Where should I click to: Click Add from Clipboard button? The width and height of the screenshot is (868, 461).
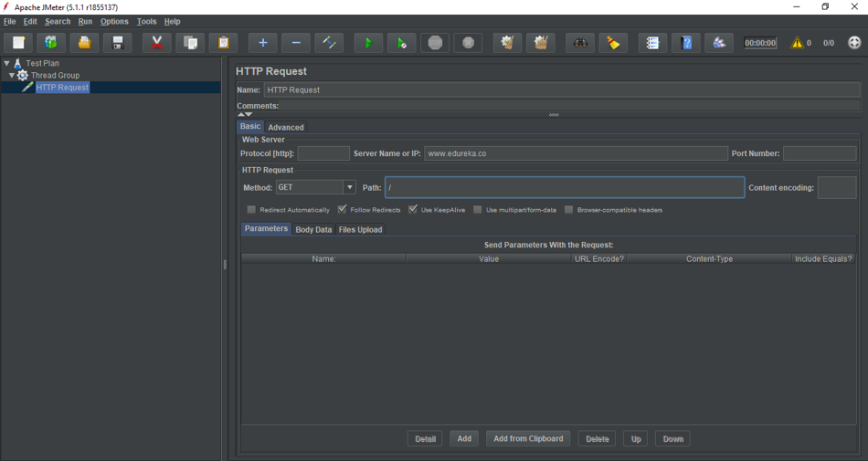tap(528, 439)
